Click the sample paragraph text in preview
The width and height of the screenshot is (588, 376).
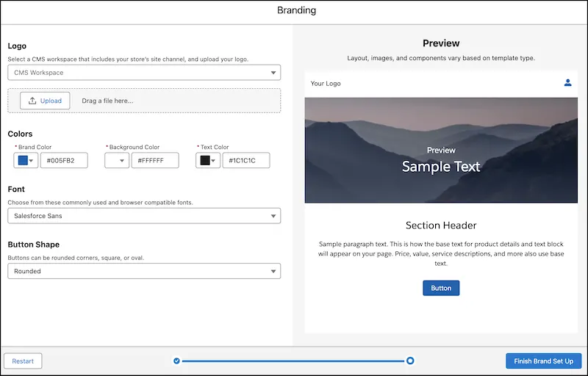click(441, 253)
